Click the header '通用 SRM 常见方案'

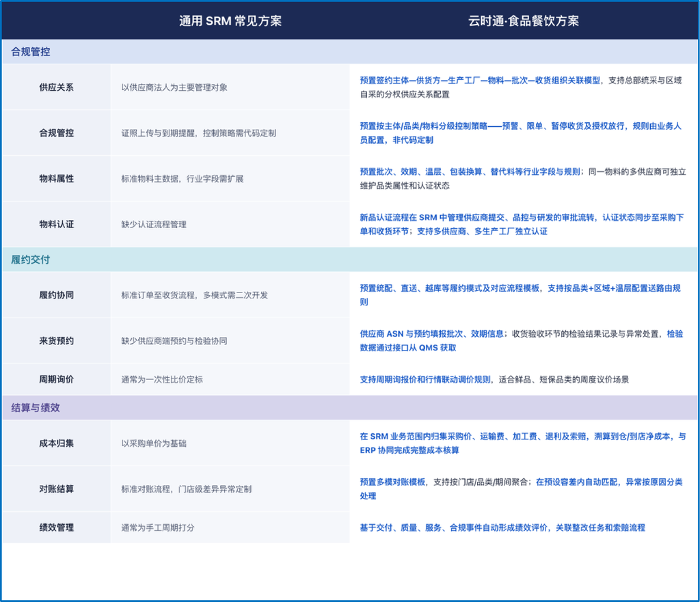[230, 21]
